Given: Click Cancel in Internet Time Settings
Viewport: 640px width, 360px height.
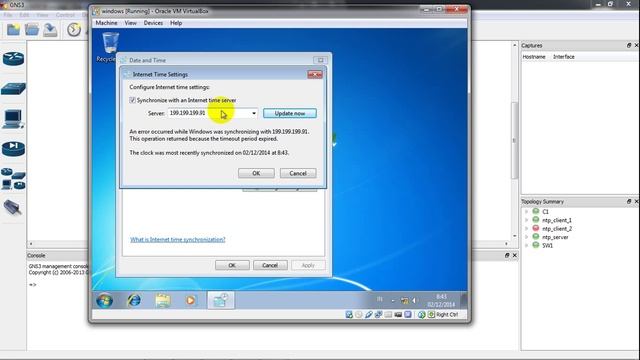Looking at the screenshot, I should (298, 173).
